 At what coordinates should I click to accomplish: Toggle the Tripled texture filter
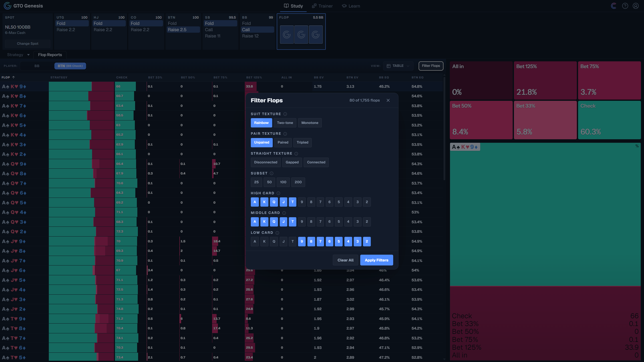point(302,143)
